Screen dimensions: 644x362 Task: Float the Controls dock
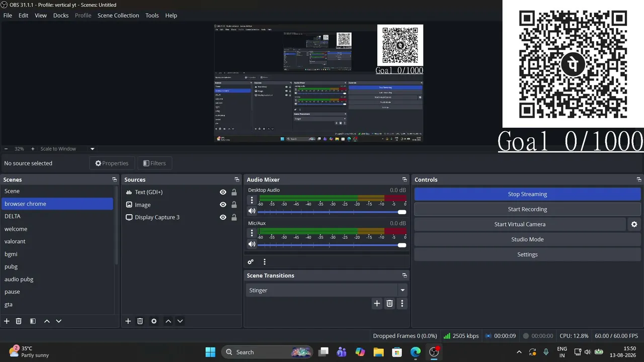click(639, 179)
